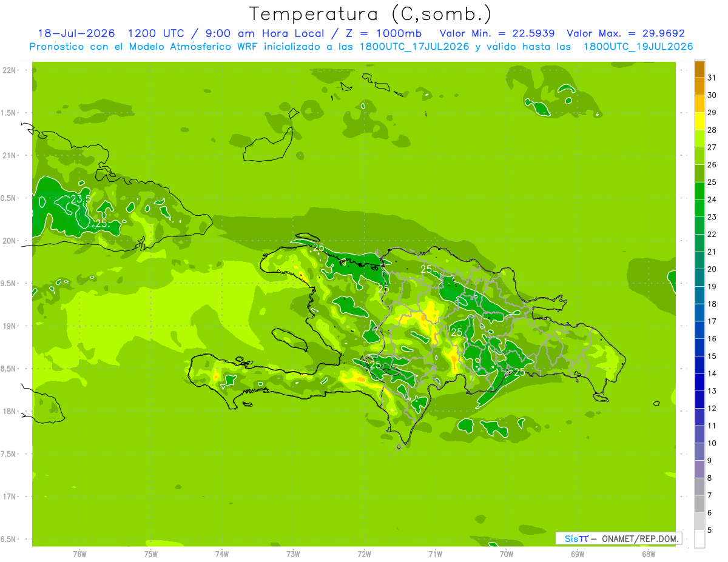Click the 72W longitude axis label

click(364, 554)
